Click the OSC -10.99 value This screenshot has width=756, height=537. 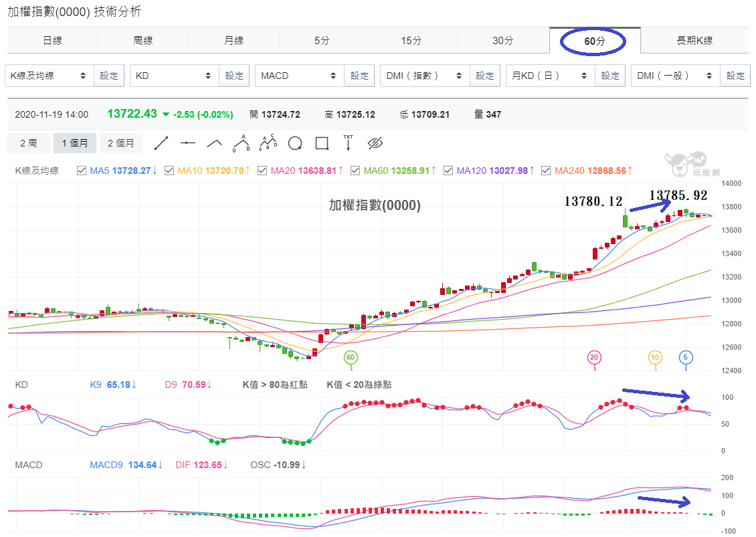[278, 465]
